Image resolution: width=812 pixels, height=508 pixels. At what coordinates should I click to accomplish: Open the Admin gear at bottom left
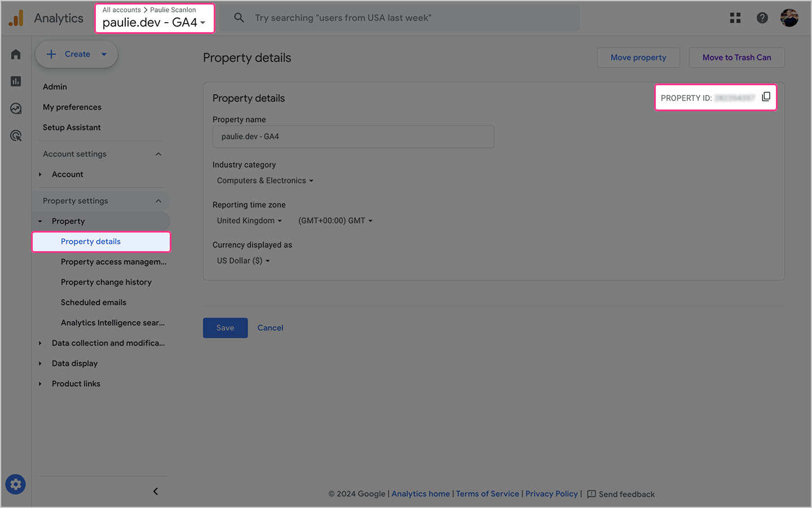pos(15,484)
